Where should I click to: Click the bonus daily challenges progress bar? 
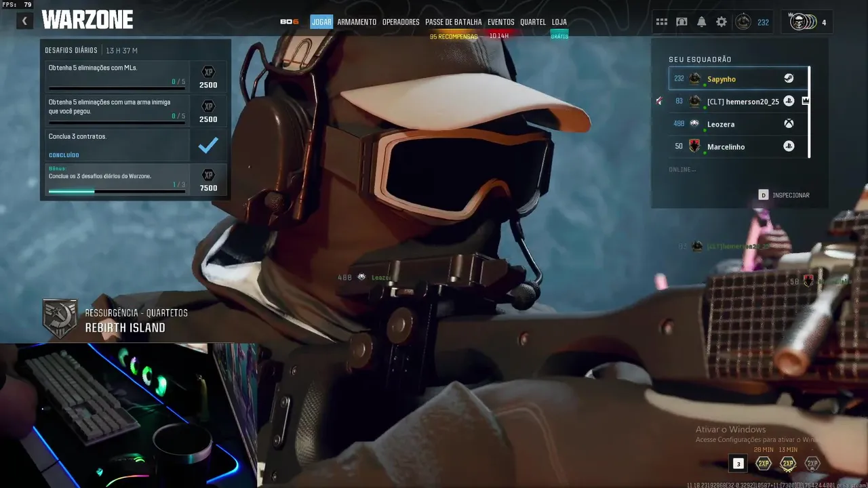[117, 191]
